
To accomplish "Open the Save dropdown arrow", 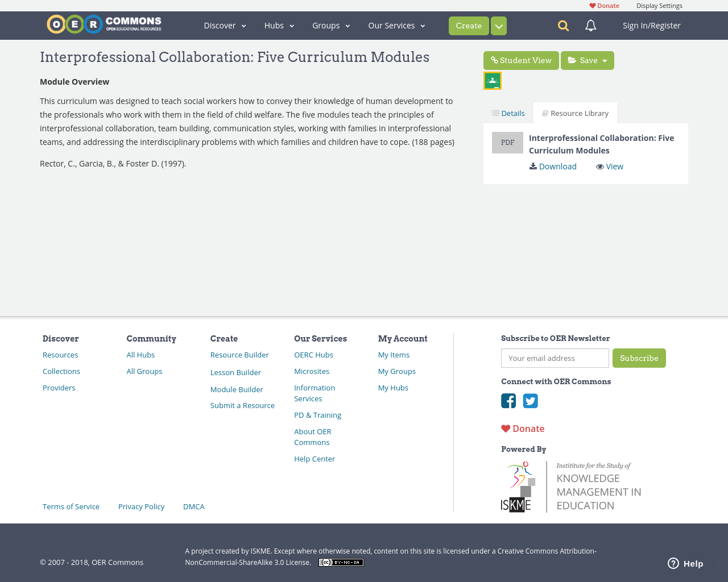I will point(604,60).
